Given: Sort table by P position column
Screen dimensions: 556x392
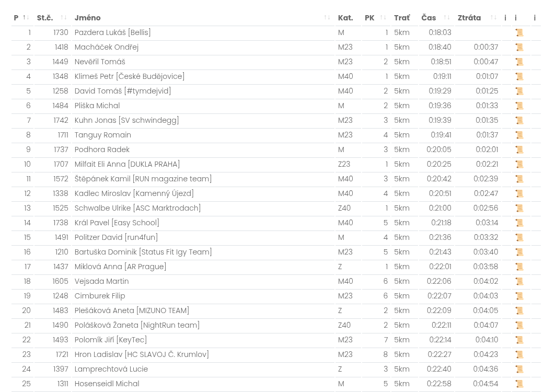Looking at the screenshot, I should coord(21,18).
